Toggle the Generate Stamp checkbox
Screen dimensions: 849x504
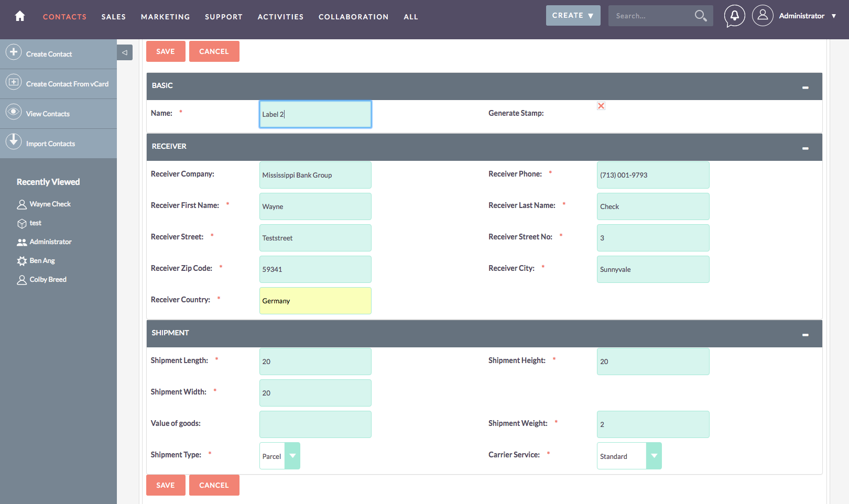coord(601,106)
